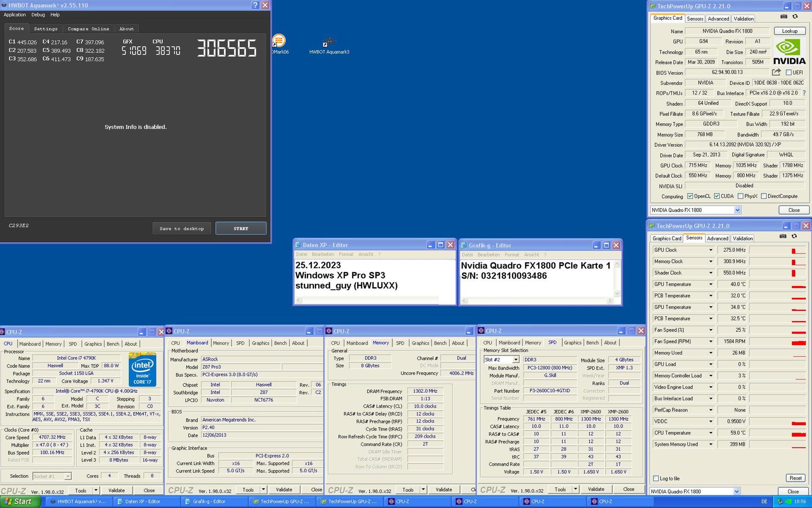Open the Shader Clock sensor dropdown arrow
This screenshot has height=508, width=812.
pyautogui.click(x=710, y=273)
